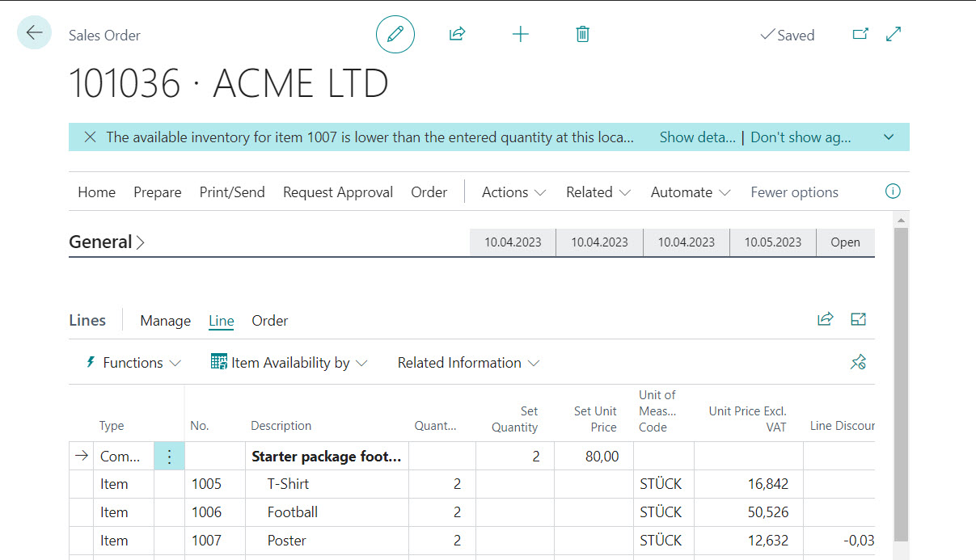This screenshot has height=560, width=976.
Task: Click the Lines section heading
Action: [x=87, y=320]
